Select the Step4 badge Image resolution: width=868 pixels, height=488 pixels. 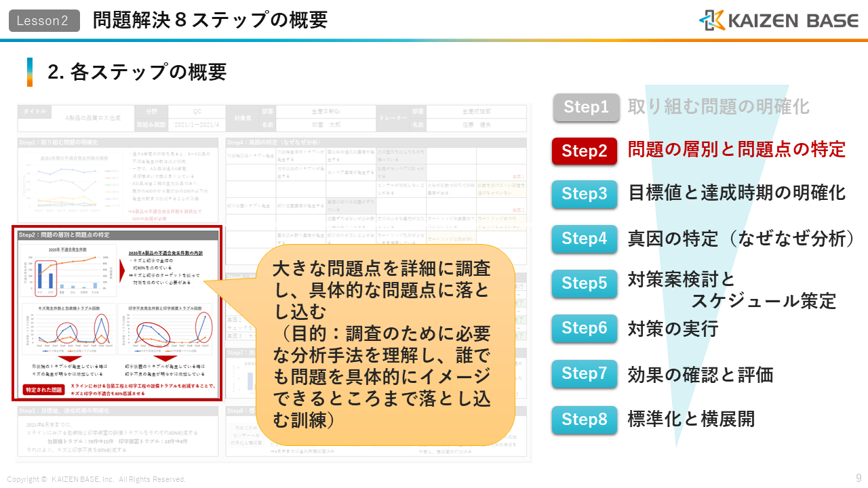(x=585, y=239)
